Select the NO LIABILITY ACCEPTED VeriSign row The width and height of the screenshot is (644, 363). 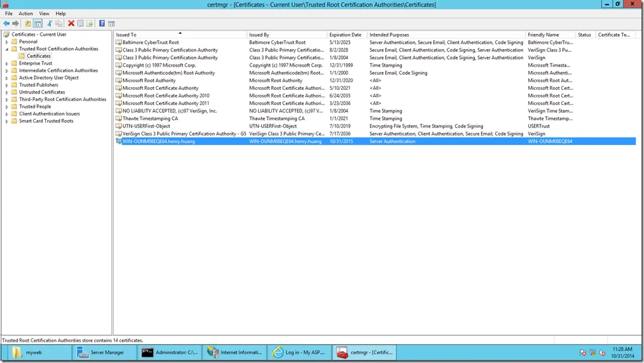click(375, 111)
